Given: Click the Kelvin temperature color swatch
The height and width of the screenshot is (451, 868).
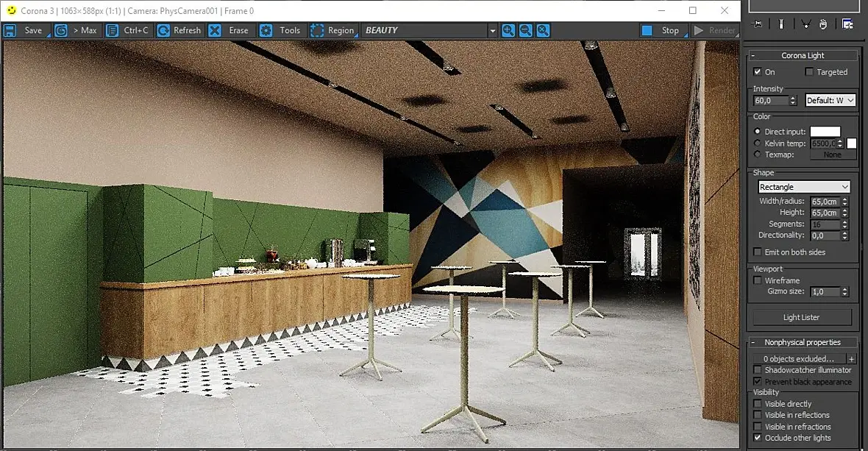Looking at the screenshot, I should click(851, 143).
